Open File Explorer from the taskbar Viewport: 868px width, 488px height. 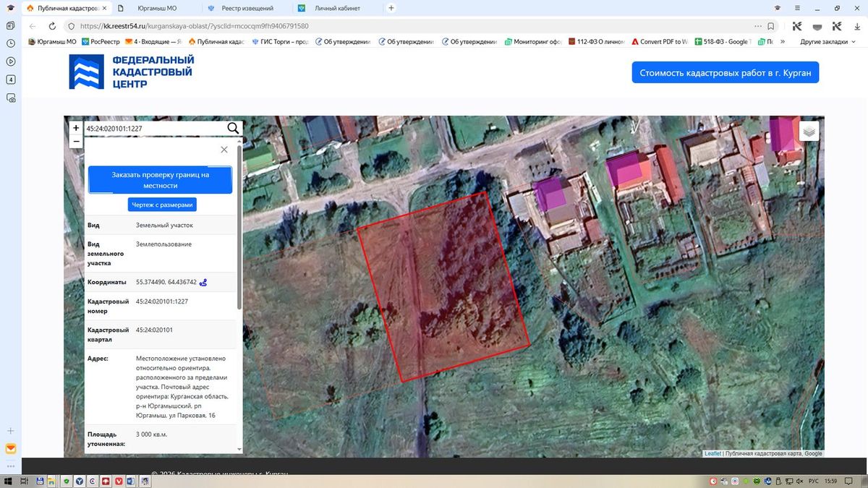tap(53, 481)
